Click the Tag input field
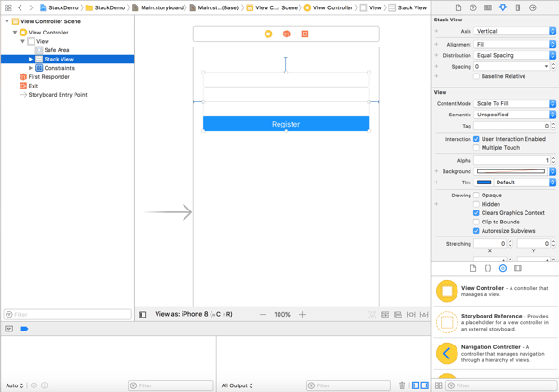 pyautogui.click(x=511, y=126)
